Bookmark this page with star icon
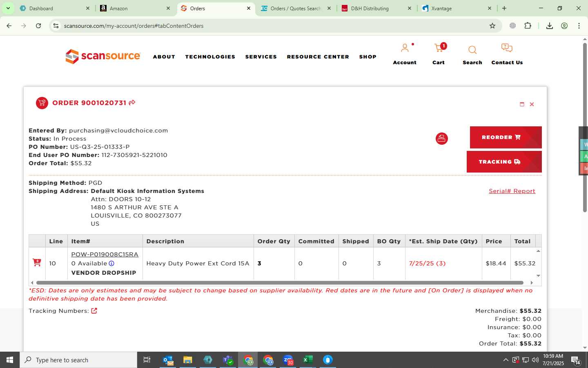588x368 pixels. coord(492,26)
